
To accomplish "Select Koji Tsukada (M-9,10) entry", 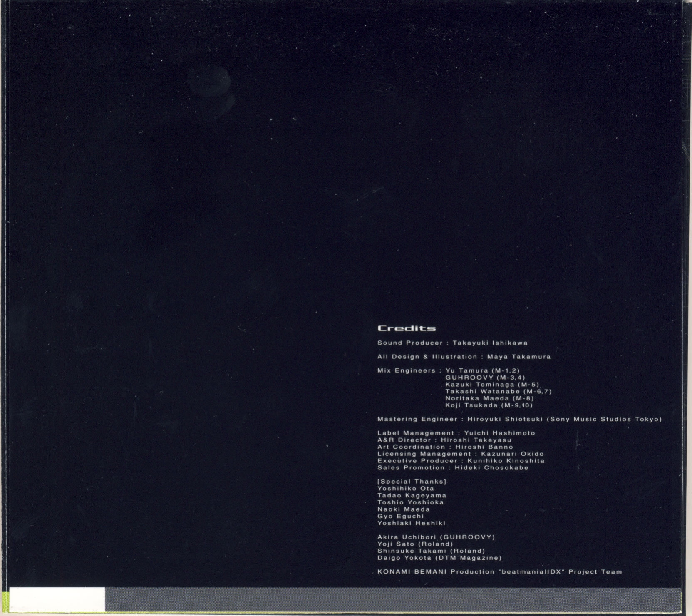I will coord(489,405).
